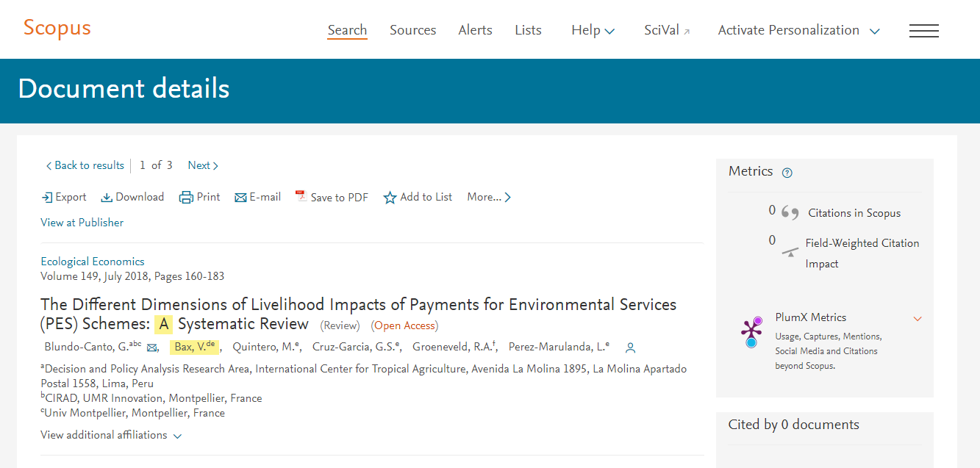The height and width of the screenshot is (468, 980).
Task: Click the E-mail envelope icon in toolbar
Action: pos(240,197)
